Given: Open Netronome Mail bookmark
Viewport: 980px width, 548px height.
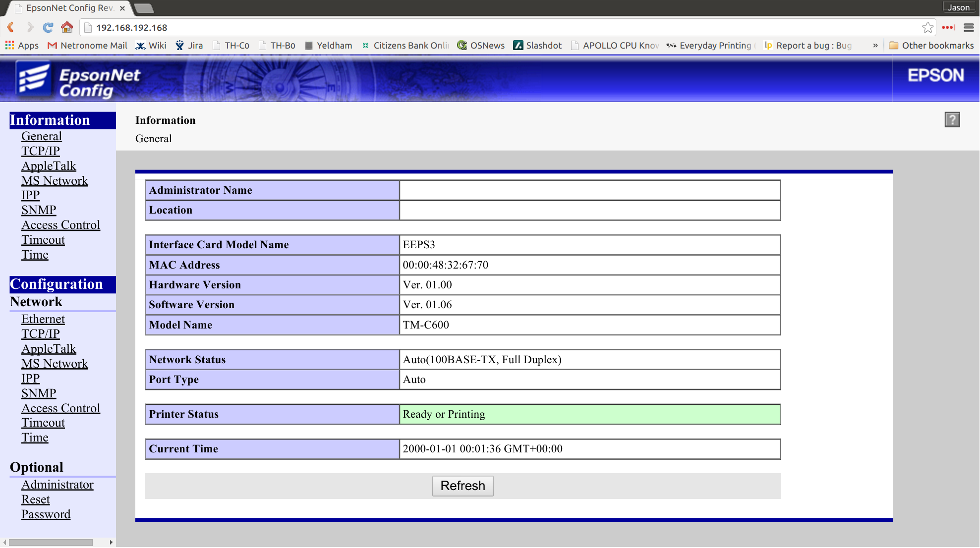Looking at the screenshot, I should (x=87, y=45).
